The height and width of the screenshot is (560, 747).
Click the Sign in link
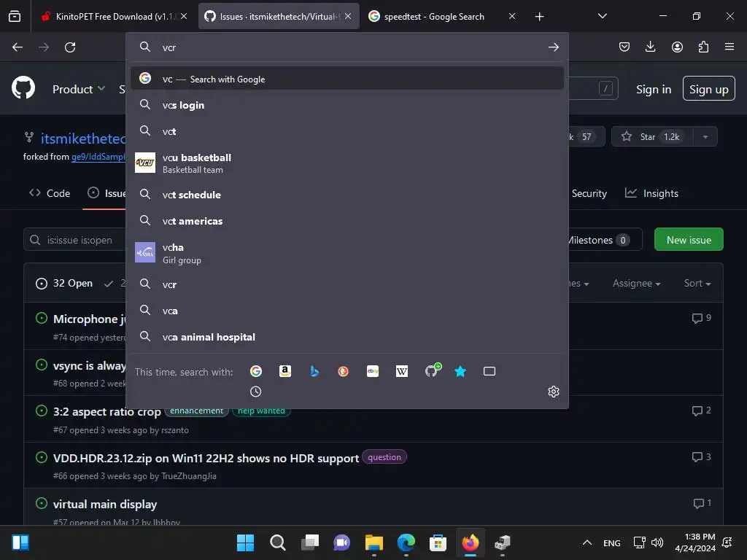pyautogui.click(x=654, y=89)
